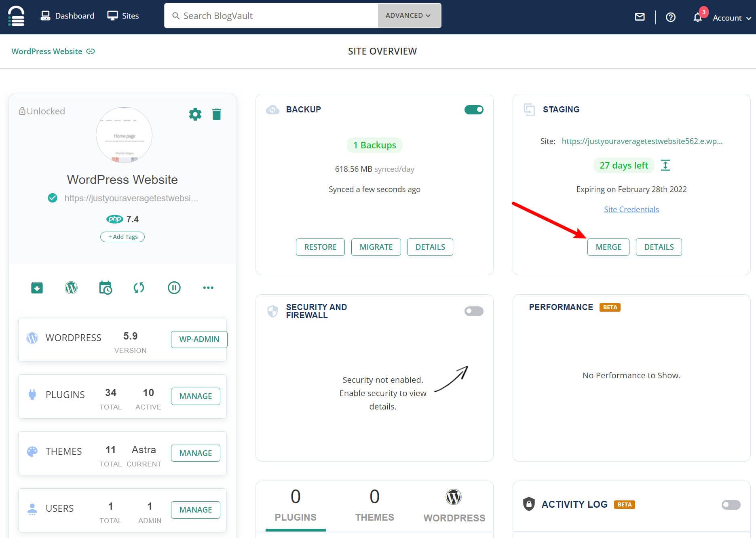Open help via the question mark icon
This screenshot has height=538, width=756.
coord(670,17)
